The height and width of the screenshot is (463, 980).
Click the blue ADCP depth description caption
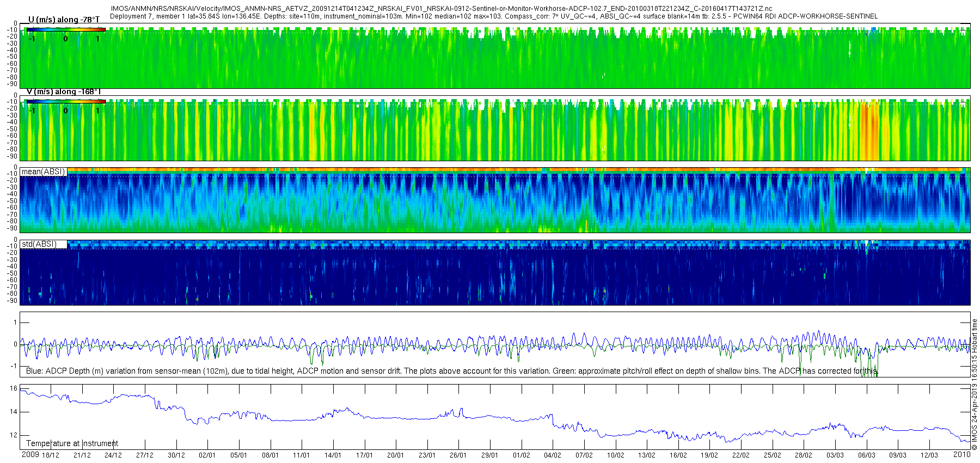point(452,371)
